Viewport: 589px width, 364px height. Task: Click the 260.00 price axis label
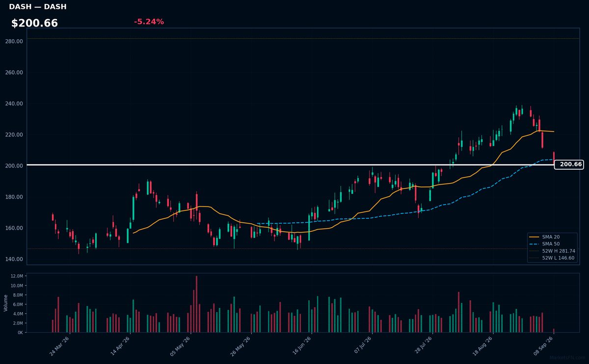pos(14,73)
